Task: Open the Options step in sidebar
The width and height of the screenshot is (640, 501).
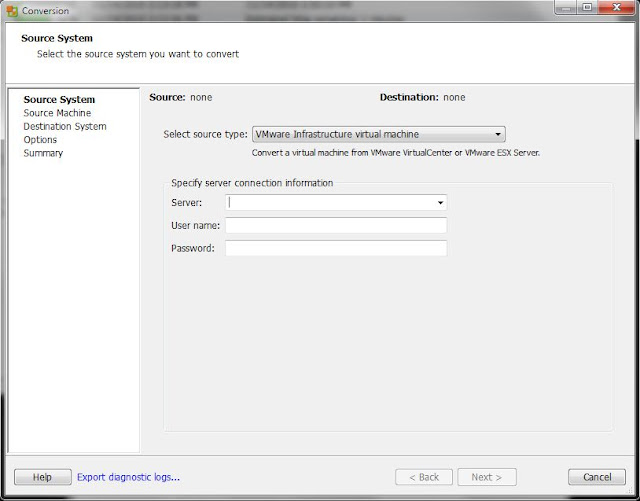Action: coord(40,140)
